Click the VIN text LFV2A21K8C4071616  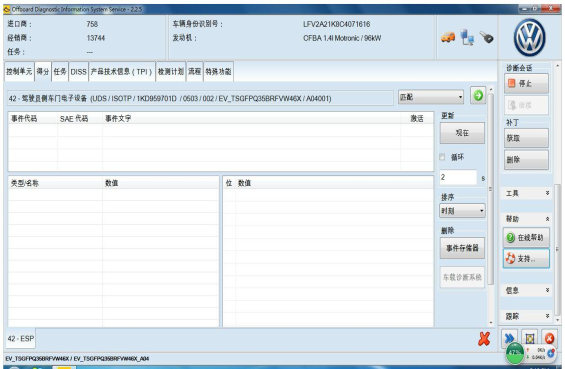(x=337, y=24)
